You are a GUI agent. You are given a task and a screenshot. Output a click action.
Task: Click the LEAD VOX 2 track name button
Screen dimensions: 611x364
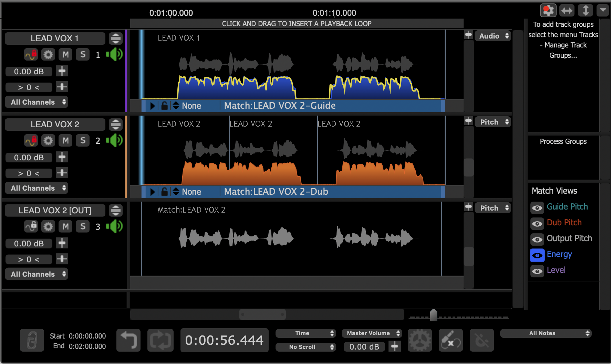55,125
